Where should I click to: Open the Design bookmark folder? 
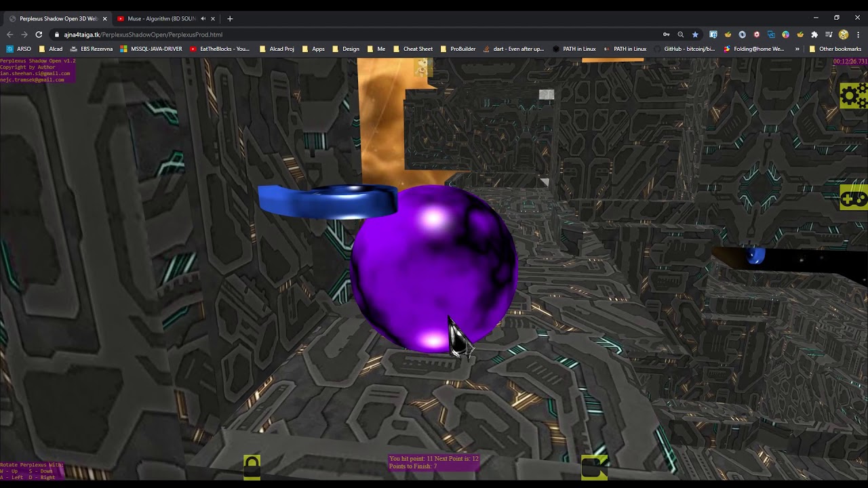pyautogui.click(x=346, y=49)
